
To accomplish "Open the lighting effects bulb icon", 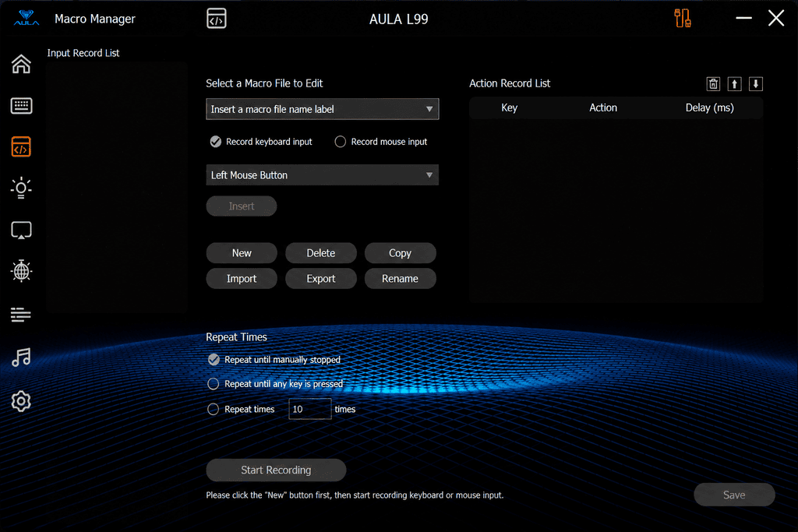I will pyautogui.click(x=21, y=188).
